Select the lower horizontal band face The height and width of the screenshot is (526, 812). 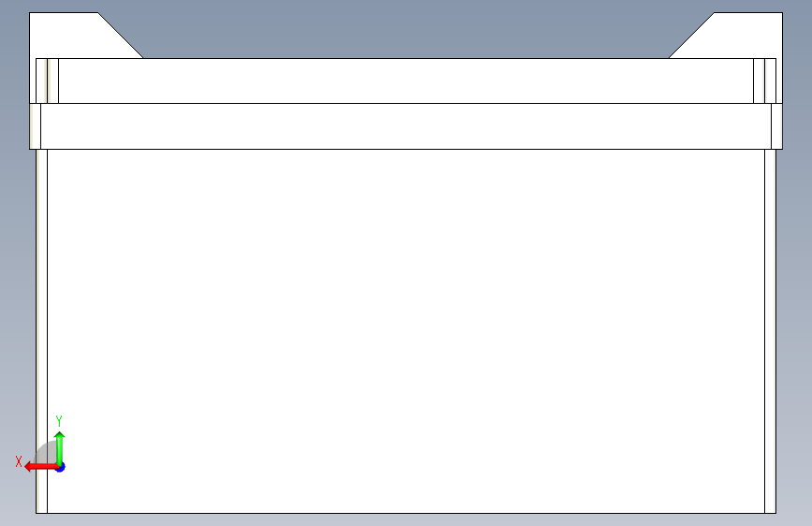(x=406, y=126)
